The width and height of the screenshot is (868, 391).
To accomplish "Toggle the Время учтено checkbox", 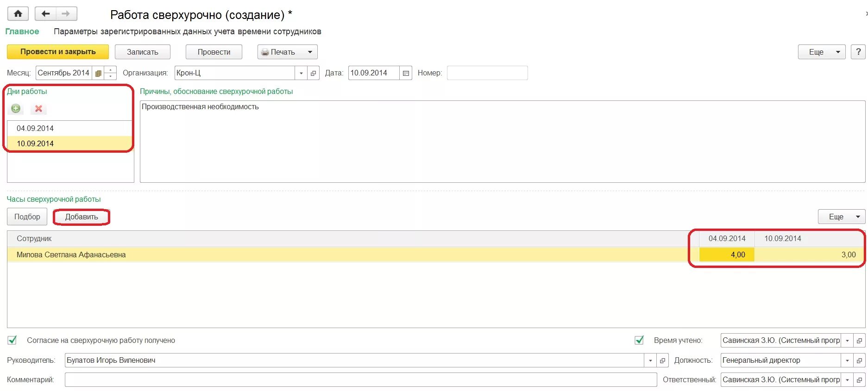I will 639,341.
